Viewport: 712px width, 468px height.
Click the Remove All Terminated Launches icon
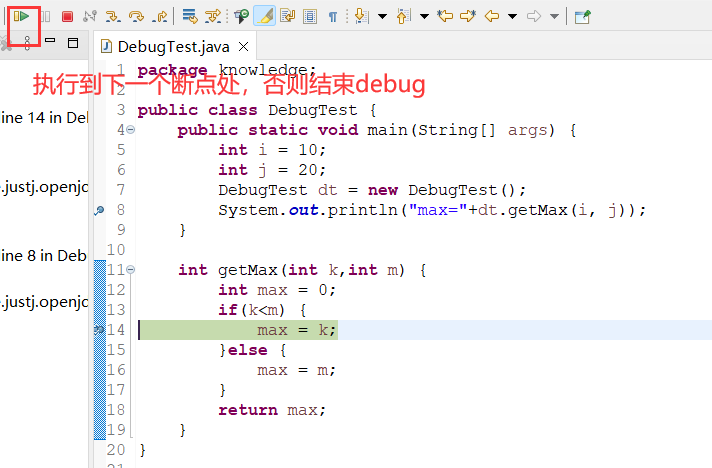[x=6, y=44]
